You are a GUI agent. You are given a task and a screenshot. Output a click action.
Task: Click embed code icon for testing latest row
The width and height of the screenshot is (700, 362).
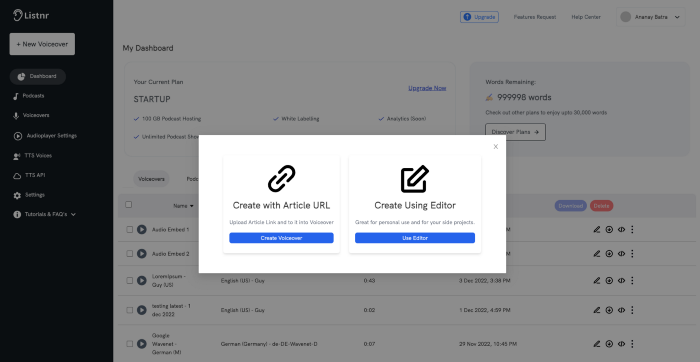621,310
